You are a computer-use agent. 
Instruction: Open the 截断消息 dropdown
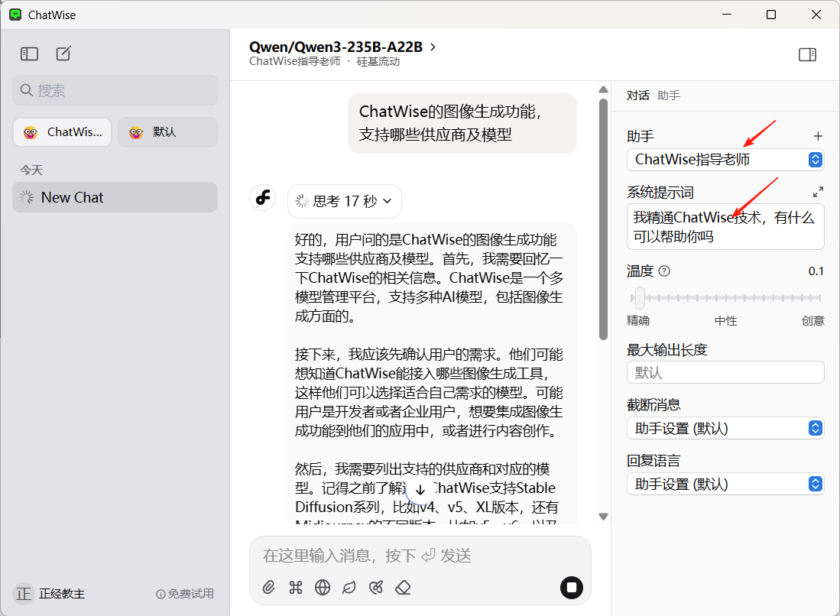pos(725,428)
